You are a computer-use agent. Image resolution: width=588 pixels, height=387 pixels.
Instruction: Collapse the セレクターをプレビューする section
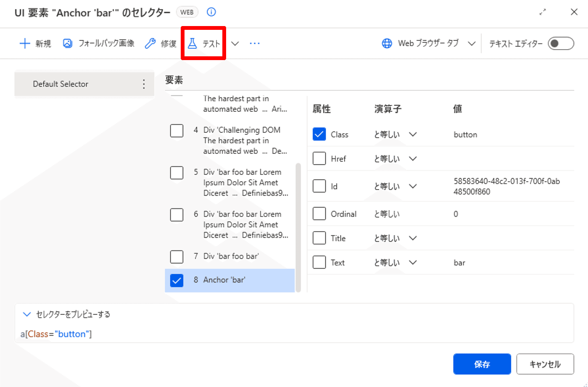(27, 314)
